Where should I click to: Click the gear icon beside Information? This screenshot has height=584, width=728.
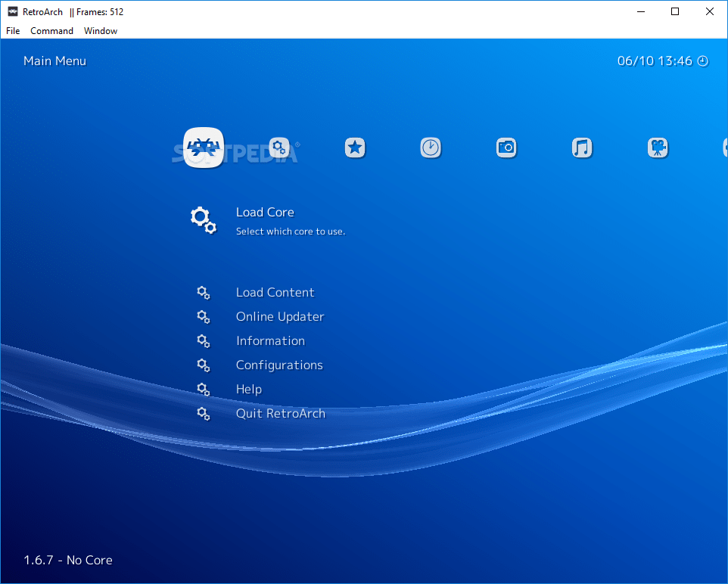coord(204,340)
